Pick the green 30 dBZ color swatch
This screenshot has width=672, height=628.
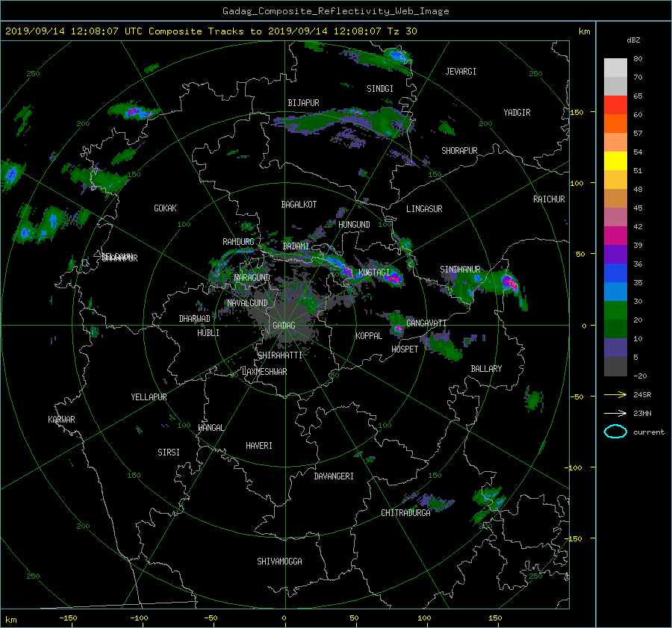(x=615, y=310)
